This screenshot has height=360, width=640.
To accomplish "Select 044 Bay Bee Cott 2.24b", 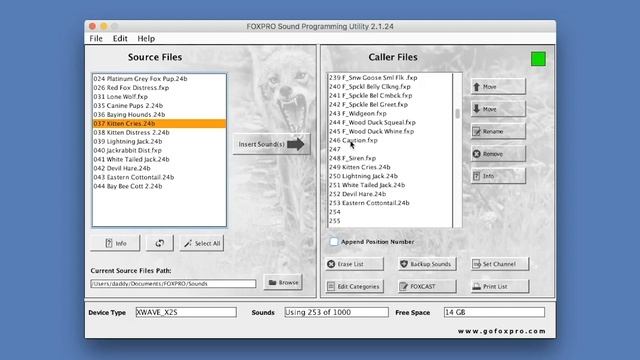I will (159, 187).
